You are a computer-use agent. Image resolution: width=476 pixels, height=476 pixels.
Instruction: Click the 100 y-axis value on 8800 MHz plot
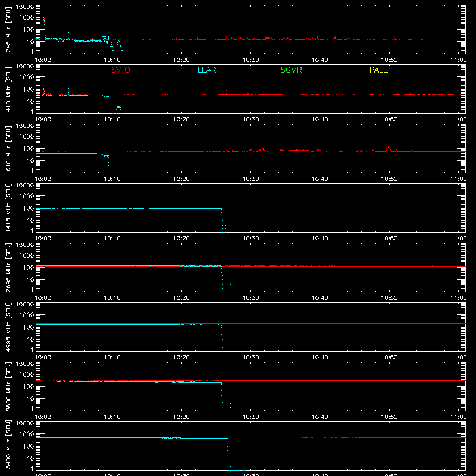coord(29,387)
